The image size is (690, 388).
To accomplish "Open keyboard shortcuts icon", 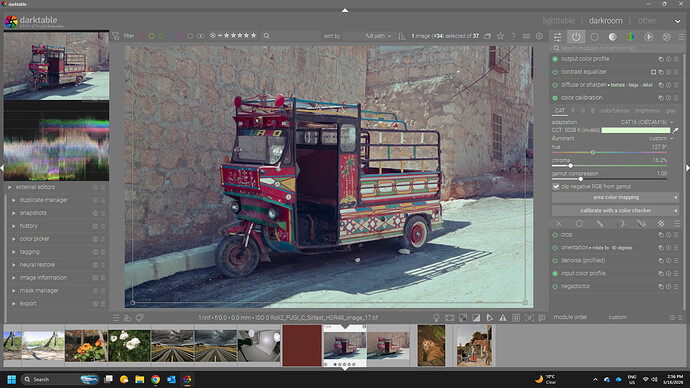I will point(526,36).
